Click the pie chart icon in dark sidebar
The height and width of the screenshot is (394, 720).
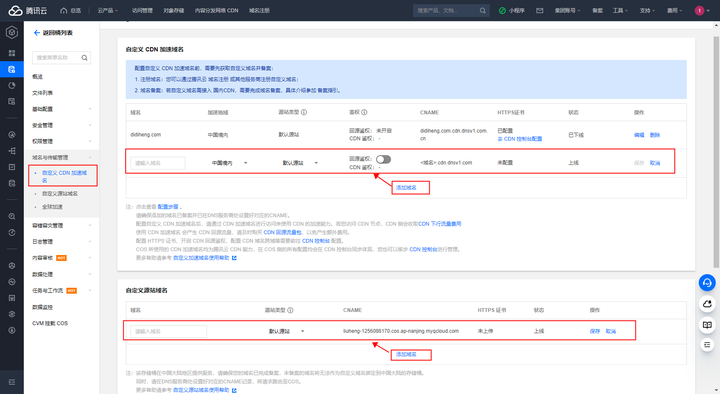(x=12, y=85)
